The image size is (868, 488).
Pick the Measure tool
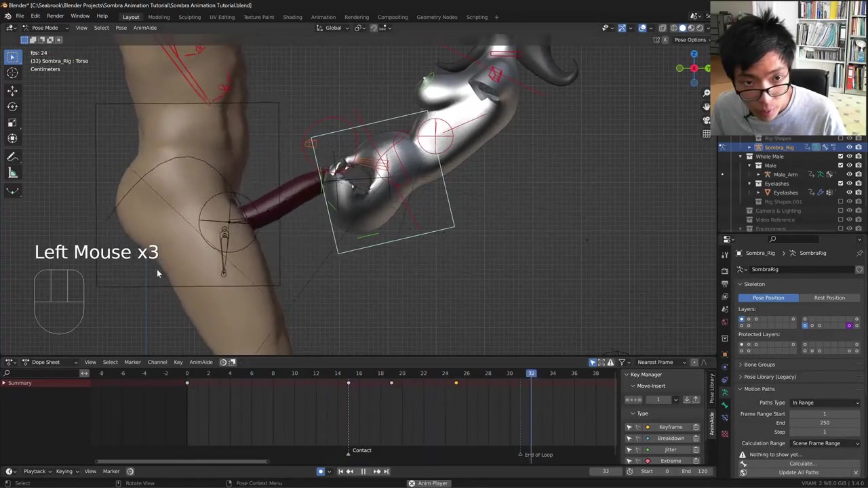(12, 174)
